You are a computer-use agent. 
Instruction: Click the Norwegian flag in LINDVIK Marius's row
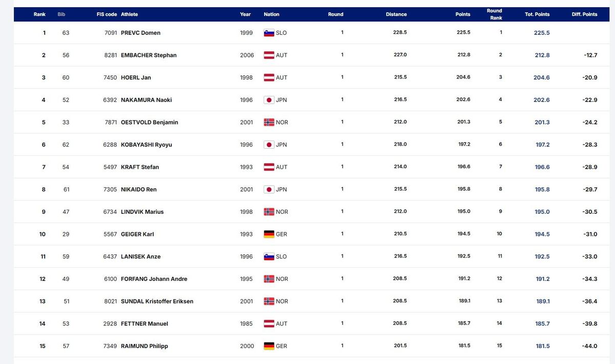(x=269, y=212)
